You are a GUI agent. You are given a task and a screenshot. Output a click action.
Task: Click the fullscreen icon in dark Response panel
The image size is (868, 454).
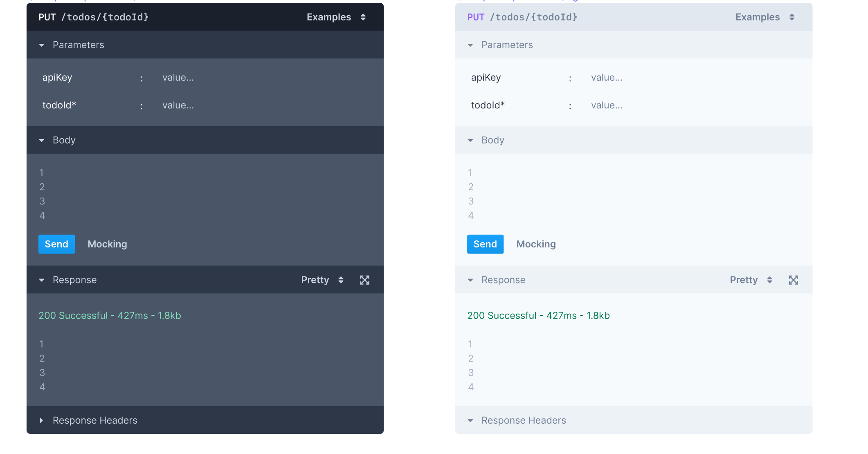364,280
